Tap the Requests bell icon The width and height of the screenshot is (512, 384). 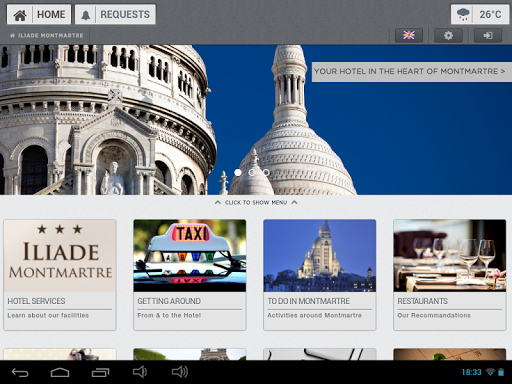[x=86, y=15]
